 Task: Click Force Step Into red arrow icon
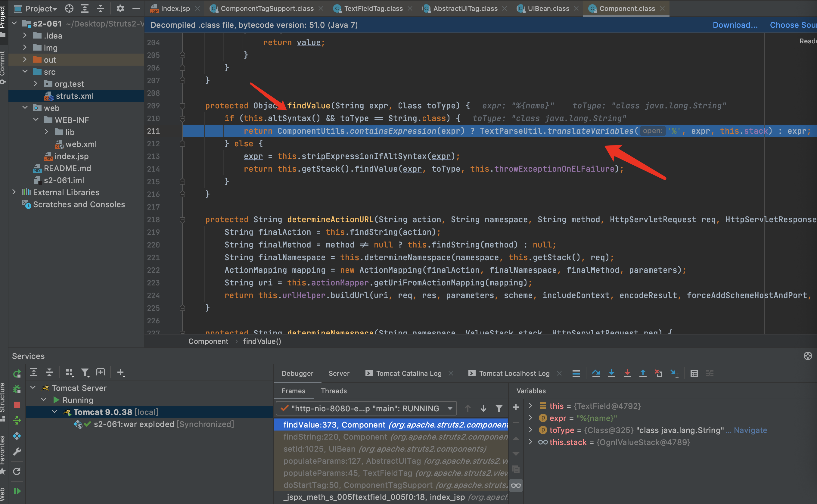[x=627, y=373]
